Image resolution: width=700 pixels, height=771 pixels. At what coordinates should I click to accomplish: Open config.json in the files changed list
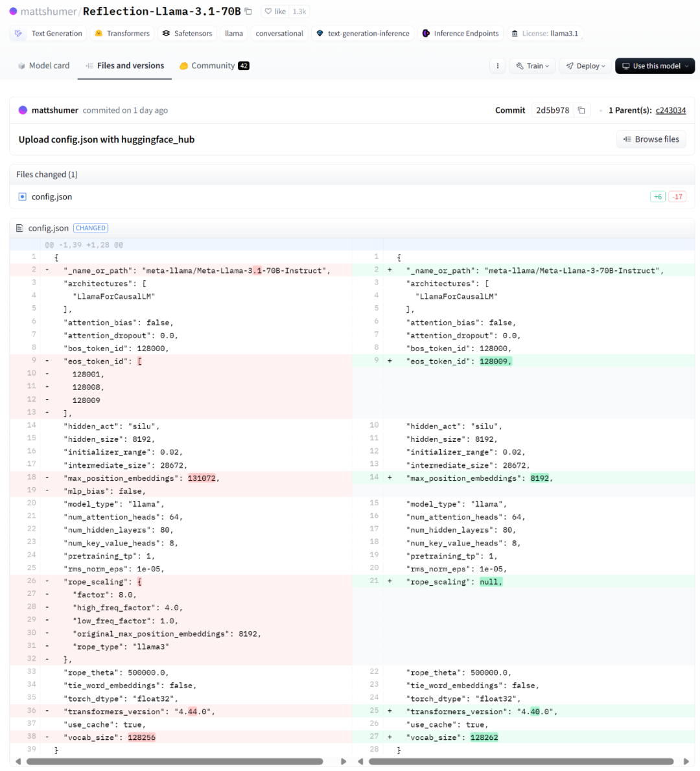52,197
